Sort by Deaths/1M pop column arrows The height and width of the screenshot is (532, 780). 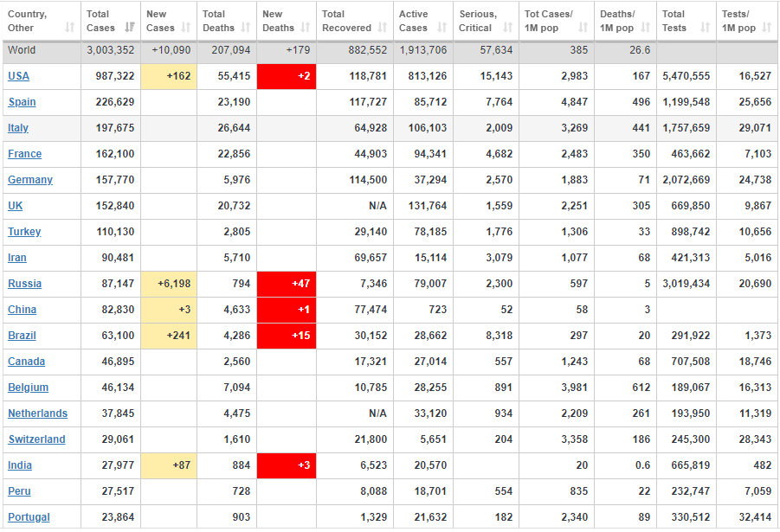coord(646,28)
